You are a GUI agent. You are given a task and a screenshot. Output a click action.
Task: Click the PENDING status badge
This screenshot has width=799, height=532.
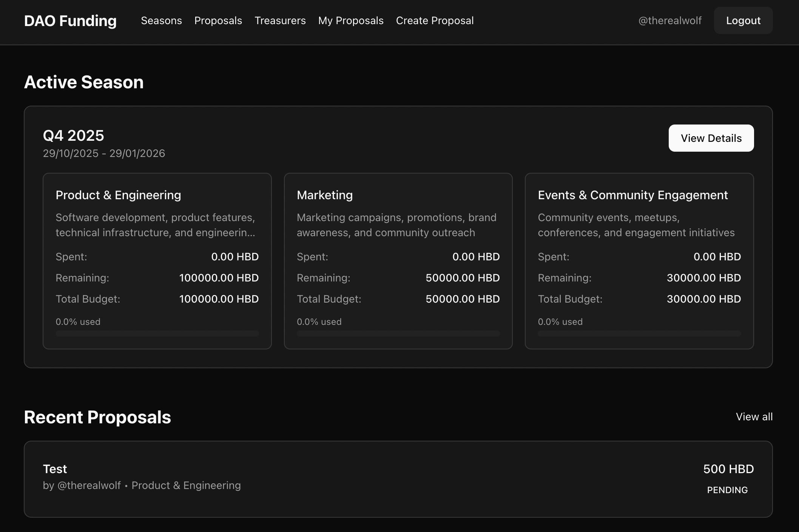(x=727, y=490)
